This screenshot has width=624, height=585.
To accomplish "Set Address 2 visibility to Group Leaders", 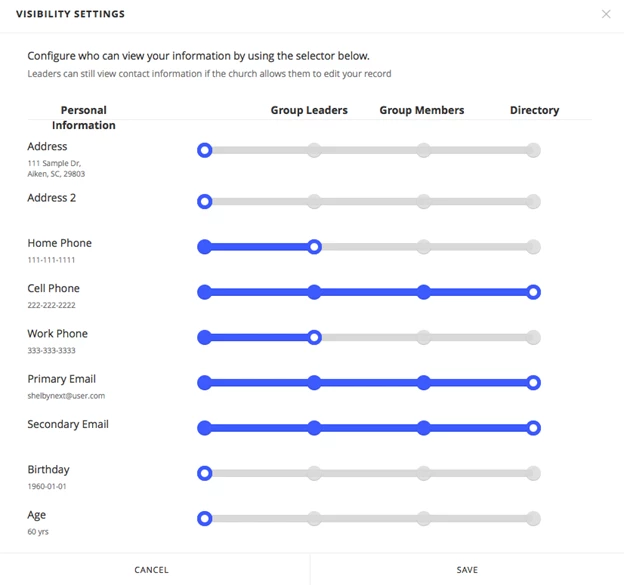I will (x=314, y=201).
